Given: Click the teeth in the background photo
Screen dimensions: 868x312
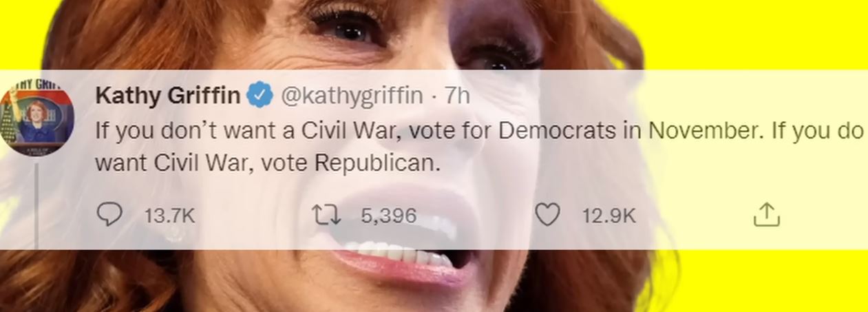Looking at the screenshot, I should tap(399, 253).
